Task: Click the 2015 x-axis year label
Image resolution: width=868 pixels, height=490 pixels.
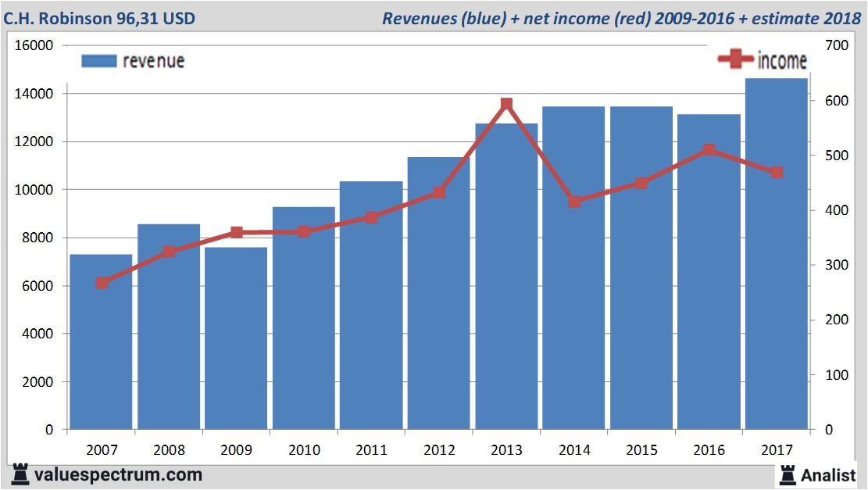Action: pyautogui.click(x=641, y=450)
